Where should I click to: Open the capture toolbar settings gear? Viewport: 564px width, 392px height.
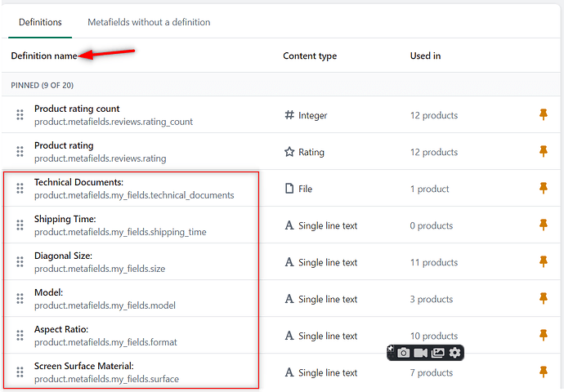455,353
